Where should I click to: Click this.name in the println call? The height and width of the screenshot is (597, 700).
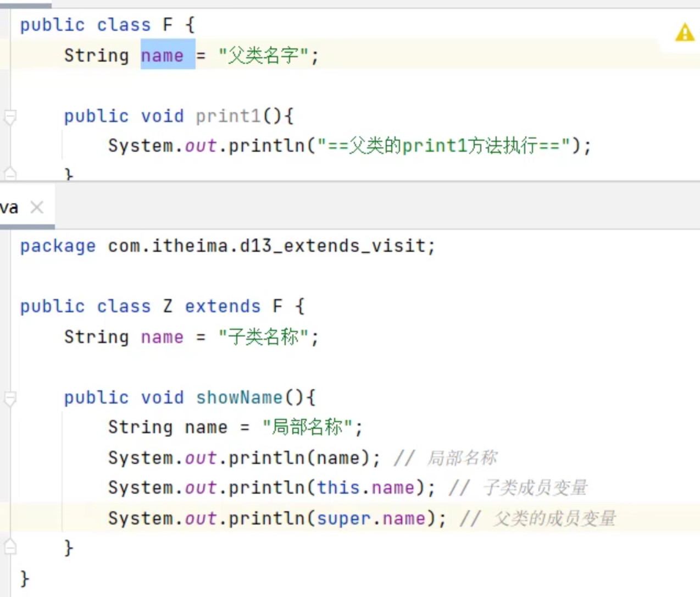(365, 488)
